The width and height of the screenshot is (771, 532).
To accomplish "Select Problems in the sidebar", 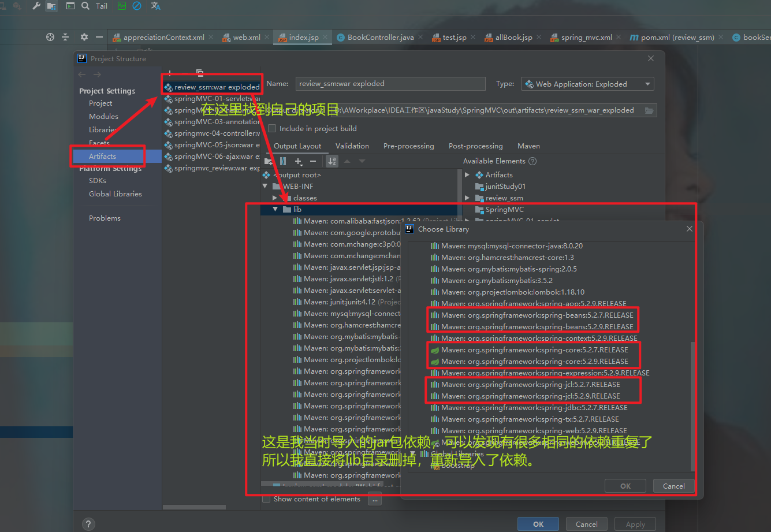I will (105, 218).
